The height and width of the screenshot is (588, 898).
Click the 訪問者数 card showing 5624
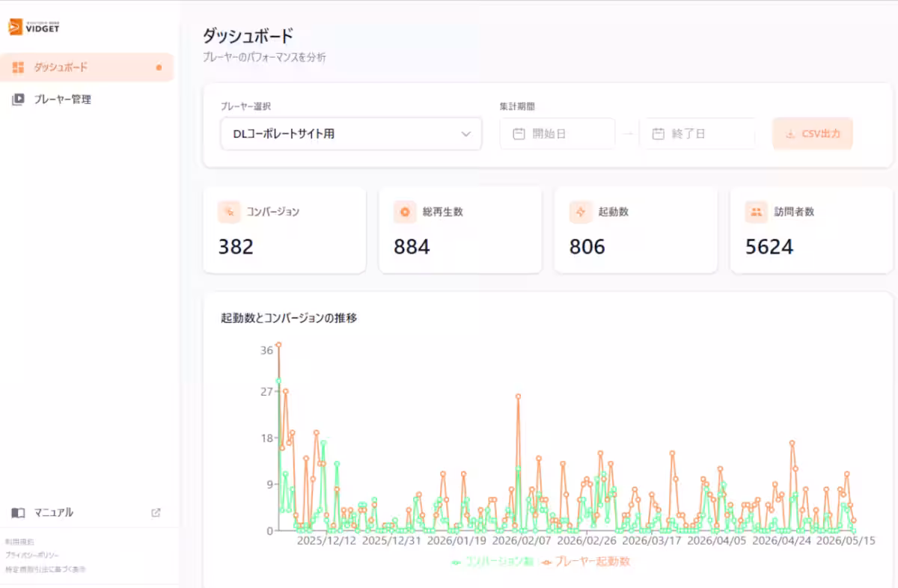(x=811, y=230)
